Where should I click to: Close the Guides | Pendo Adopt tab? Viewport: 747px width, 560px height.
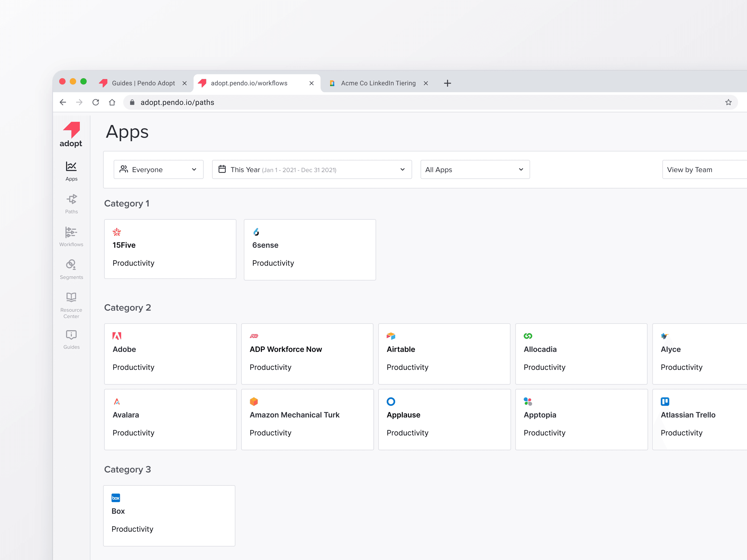pyautogui.click(x=184, y=83)
